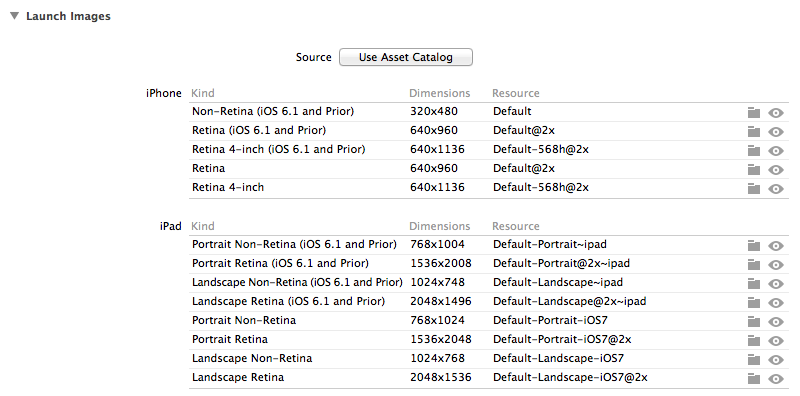Screen dimensions: 800x396
Task: Open folder icon for Default-Landscape-iOS7 row
Action: [x=754, y=359]
